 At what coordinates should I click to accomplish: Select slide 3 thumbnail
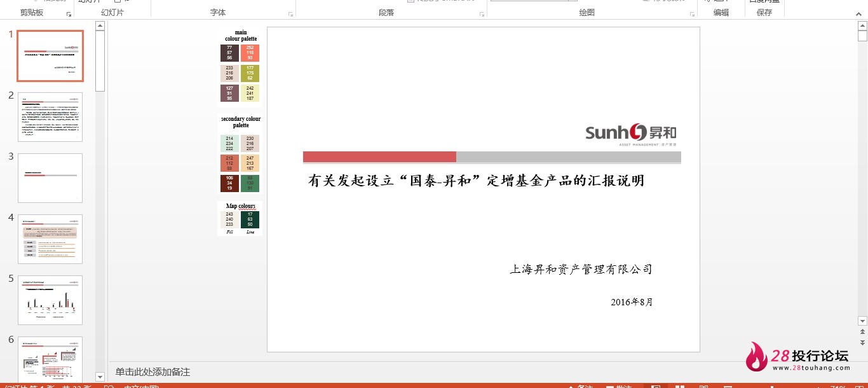pyautogui.click(x=50, y=178)
